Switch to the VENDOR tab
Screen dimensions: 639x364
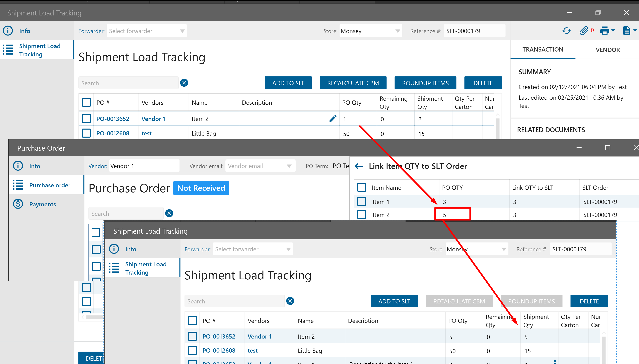coord(608,50)
